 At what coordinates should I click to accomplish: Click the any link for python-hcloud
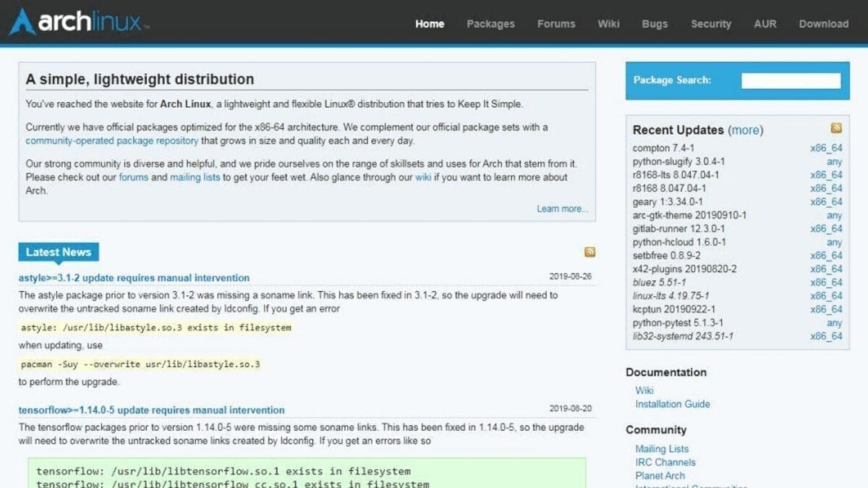834,242
